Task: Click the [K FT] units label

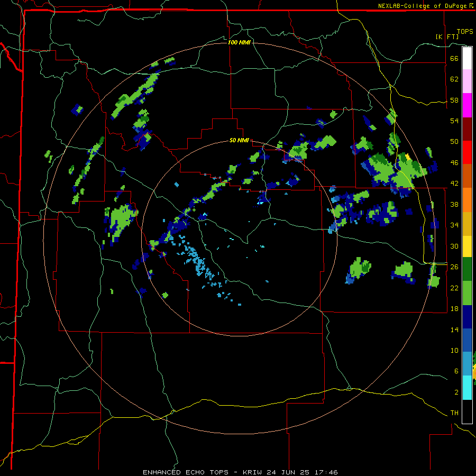Action: pyautogui.click(x=447, y=36)
